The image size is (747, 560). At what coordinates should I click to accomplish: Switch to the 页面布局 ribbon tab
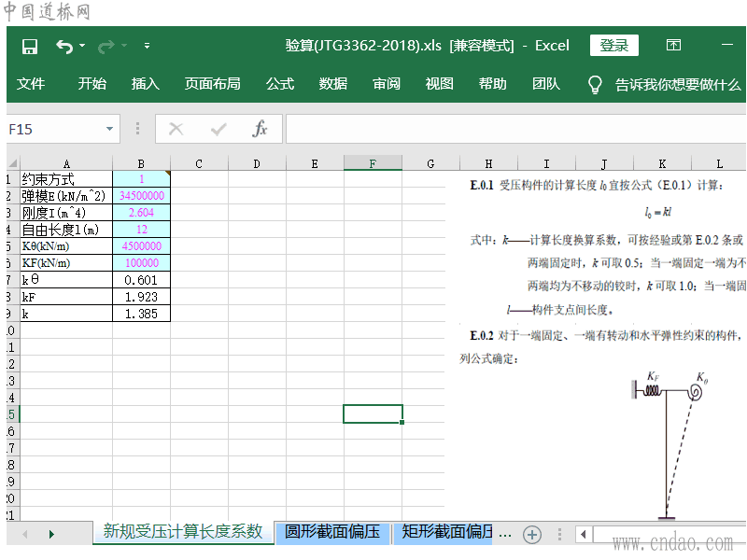tap(213, 84)
